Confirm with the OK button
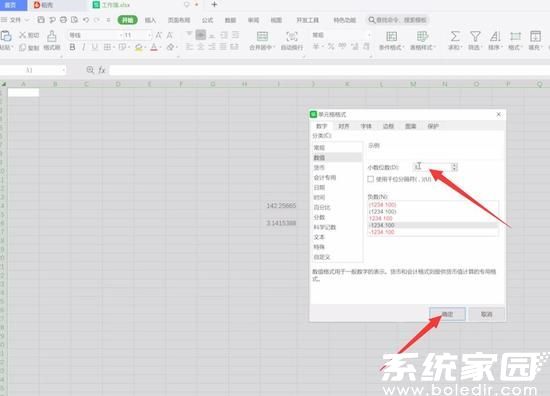This screenshot has width=550, height=396. click(x=447, y=314)
